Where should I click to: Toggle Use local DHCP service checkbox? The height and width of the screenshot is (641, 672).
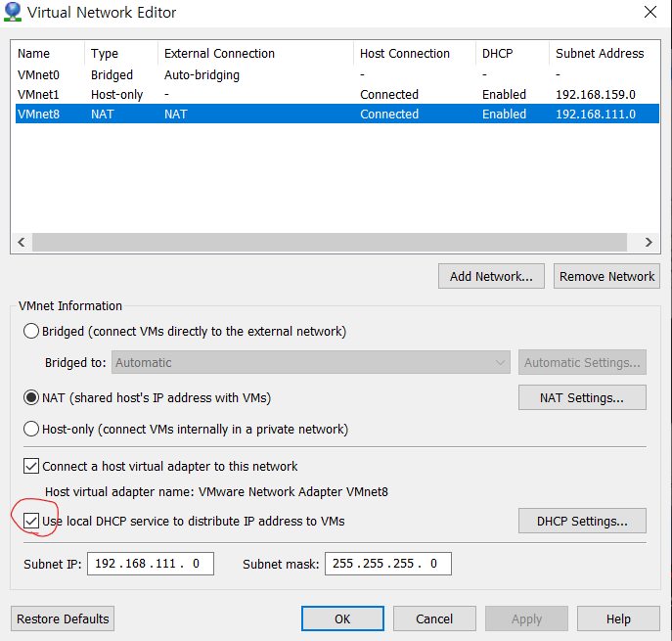(31, 521)
